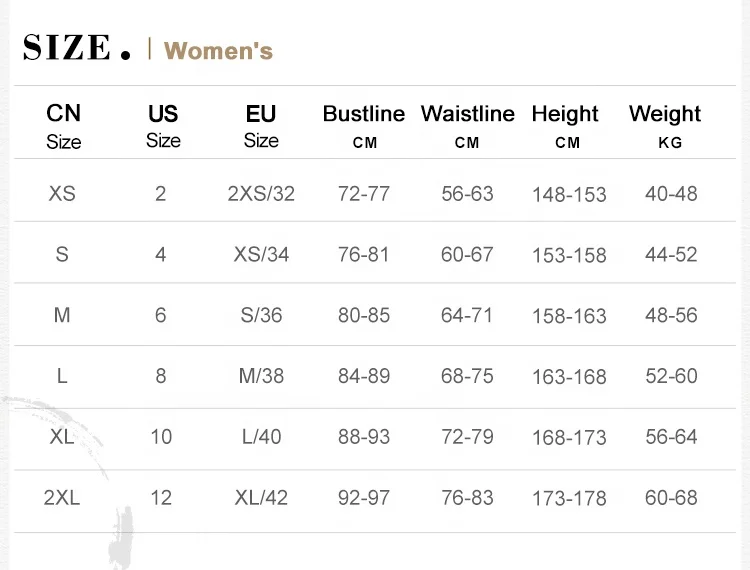The image size is (750, 570).
Task: Click US size value 10
Action: click(x=161, y=436)
